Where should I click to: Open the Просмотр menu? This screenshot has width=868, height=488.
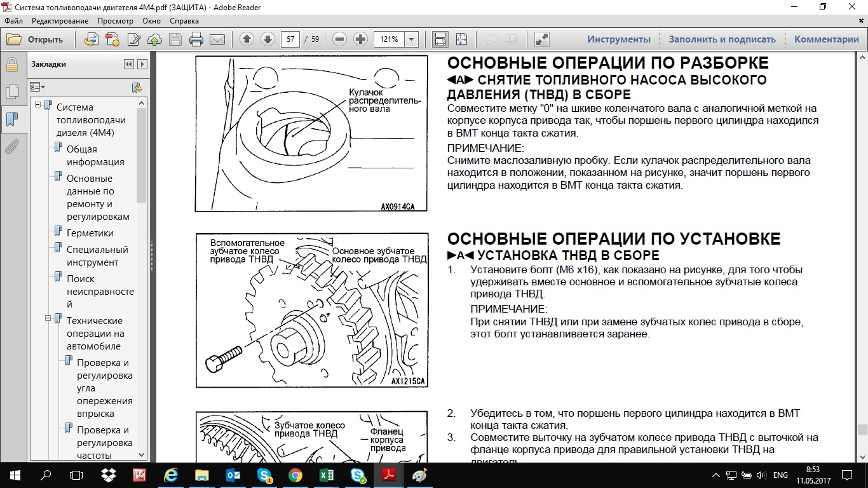coord(115,21)
